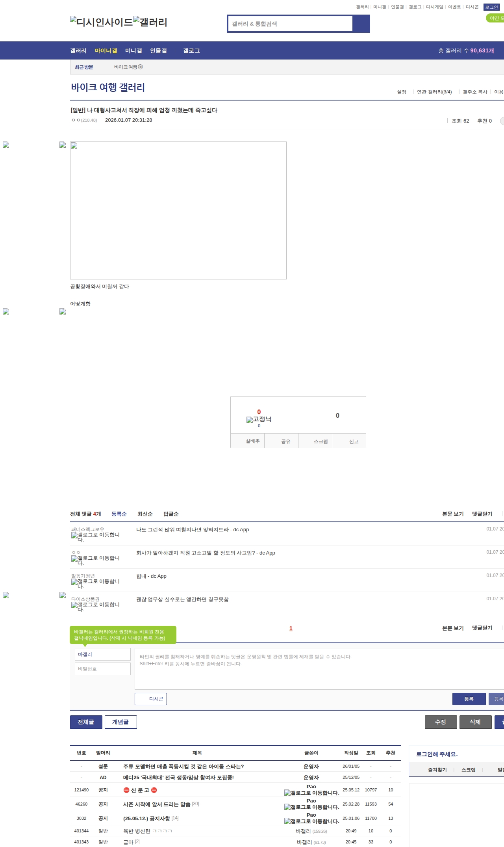This screenshot has width=504, height=847.
Task: Toggle the green 야간 모드 switch
Action: point(495,18)
